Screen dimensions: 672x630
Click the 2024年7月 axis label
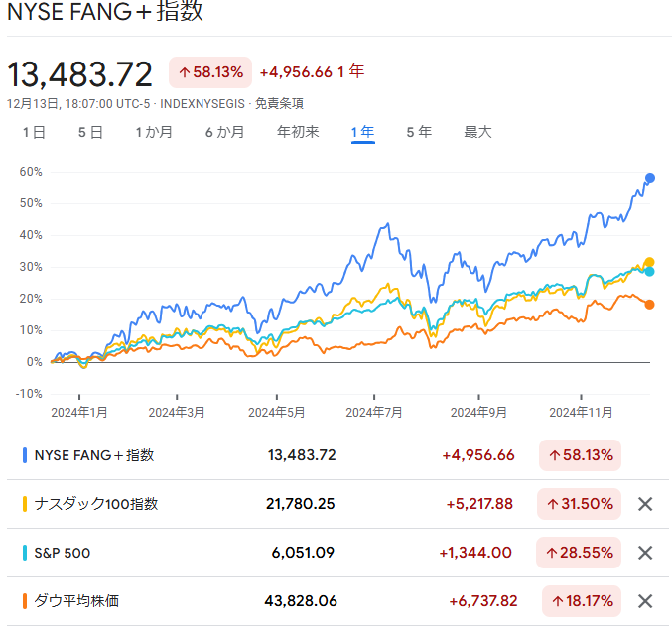[374, 413]
